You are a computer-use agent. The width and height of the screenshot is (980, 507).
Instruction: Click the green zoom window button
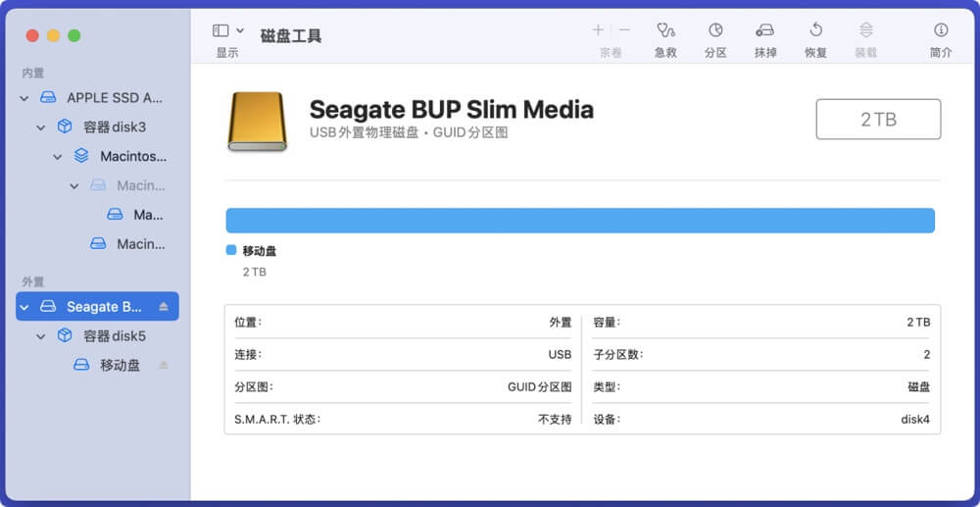pos(74,35)
